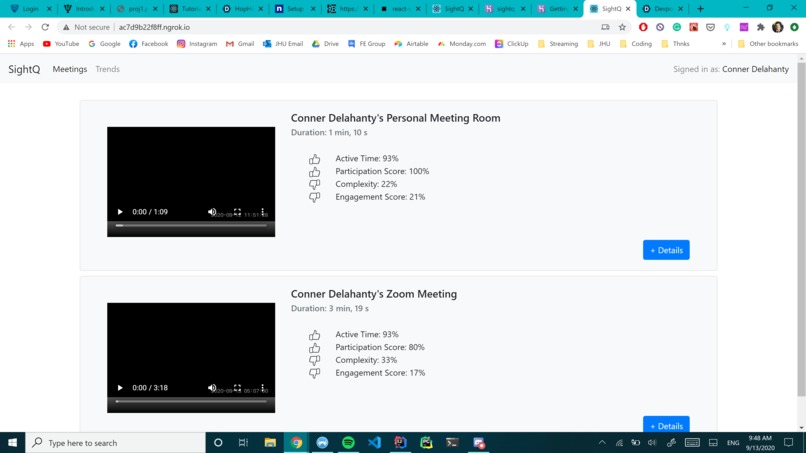This screenshot has width=806, height=453.
Task: Expand the JHU bookmarks folder
Action: click(599, 44)
